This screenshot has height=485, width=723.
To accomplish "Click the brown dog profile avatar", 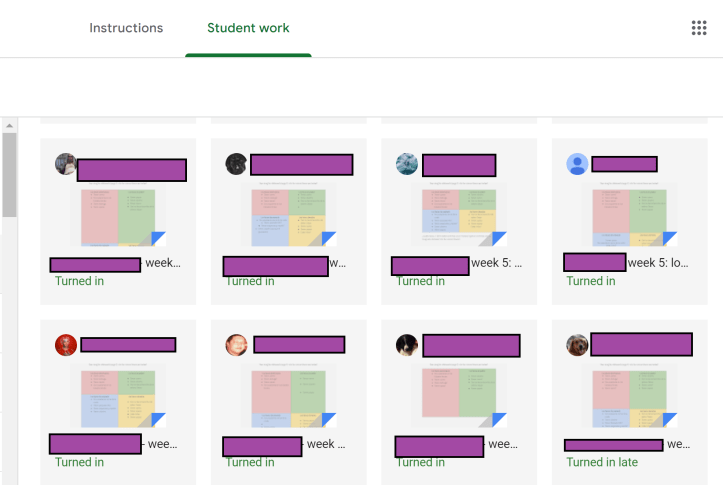I will pos(577,345).
